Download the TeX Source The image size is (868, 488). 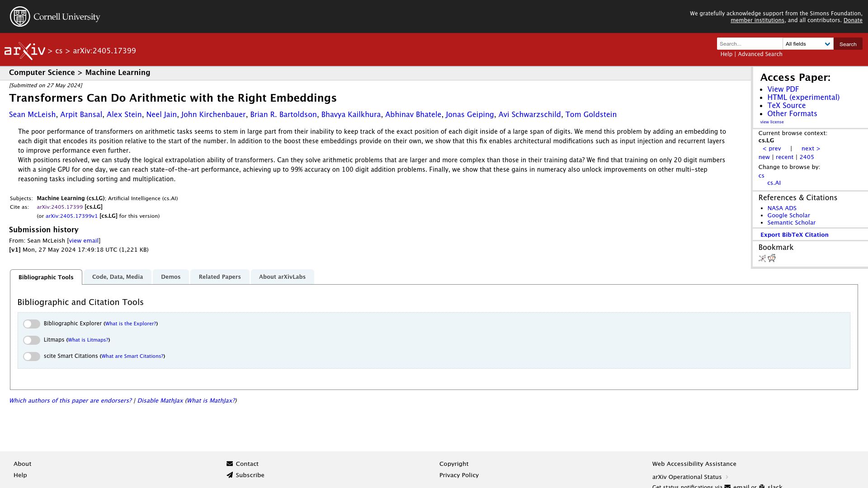click(786, 106)
